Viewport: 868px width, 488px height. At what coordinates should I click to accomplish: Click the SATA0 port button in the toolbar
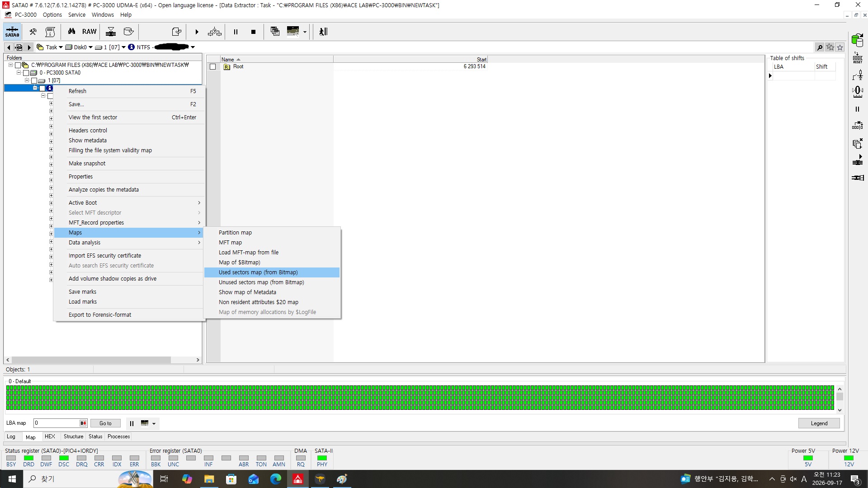(x=12, y=32)
